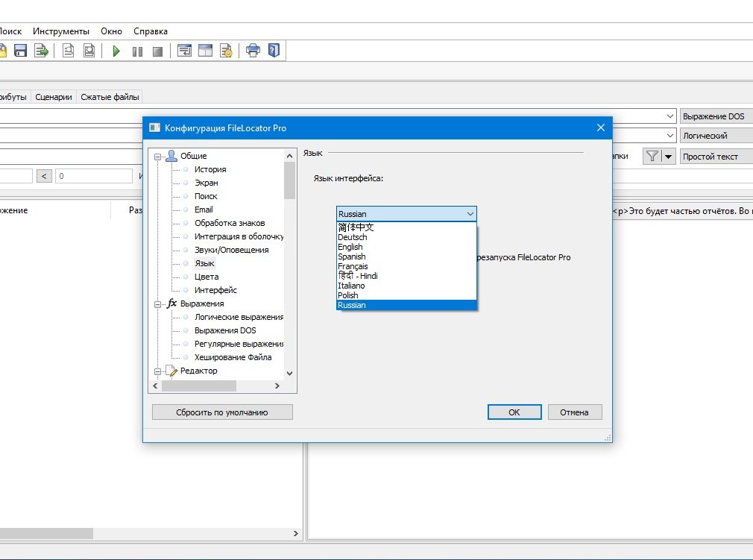Click the Редактор pencil-page icon

[x=171, y=371]
